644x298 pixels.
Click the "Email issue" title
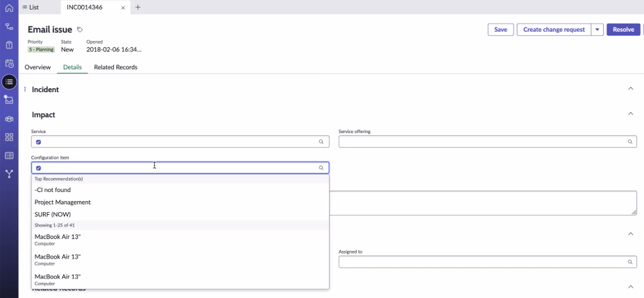pos(50,30)
